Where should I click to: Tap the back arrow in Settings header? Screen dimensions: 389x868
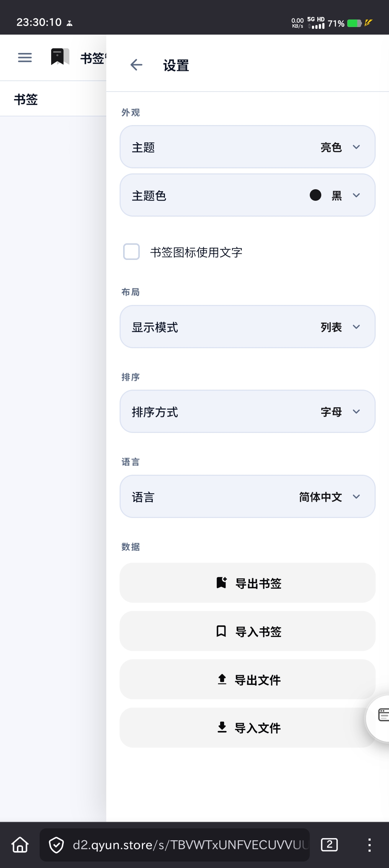[136, 65]
